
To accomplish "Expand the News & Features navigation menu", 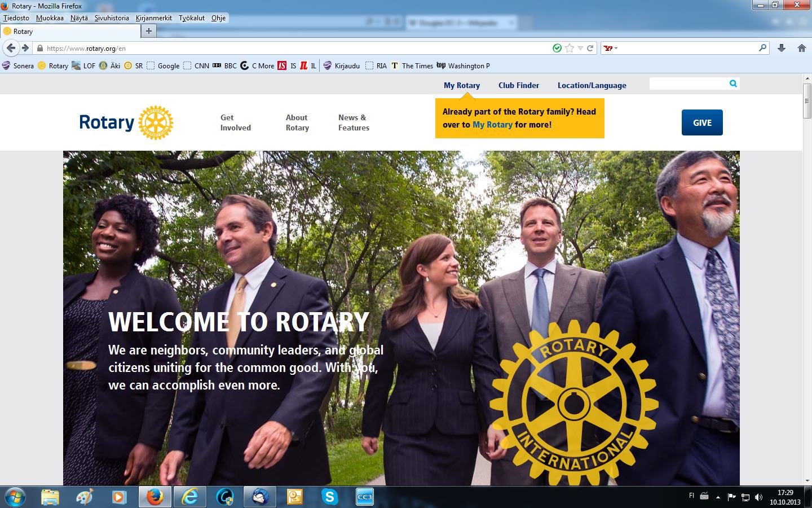I will [354, 122].
